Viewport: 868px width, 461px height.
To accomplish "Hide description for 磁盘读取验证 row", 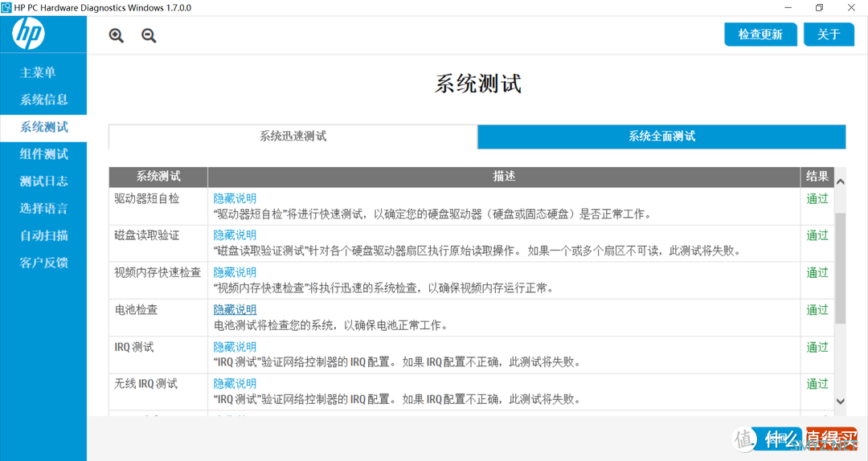I will click(x=235, y=235).
